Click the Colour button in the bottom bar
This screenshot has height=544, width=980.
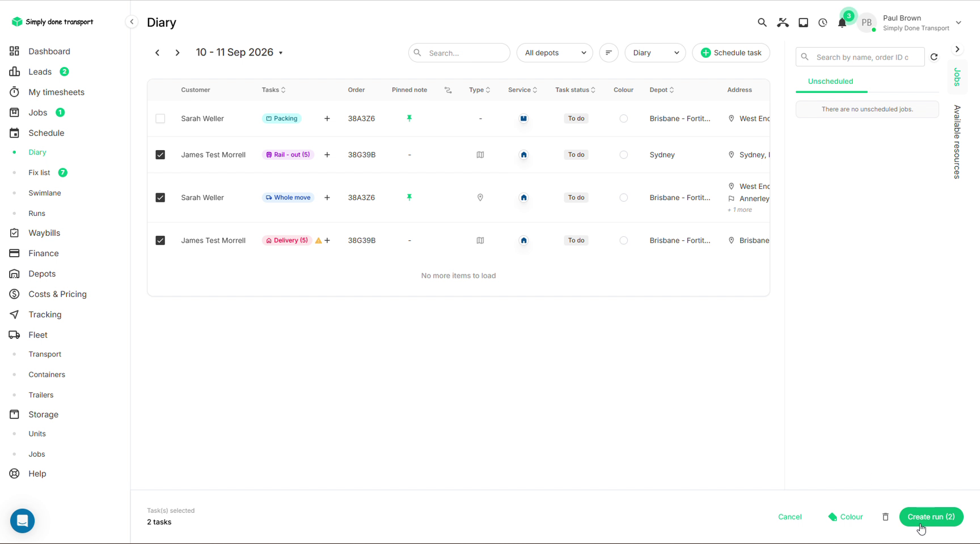[x=846, y=517]
